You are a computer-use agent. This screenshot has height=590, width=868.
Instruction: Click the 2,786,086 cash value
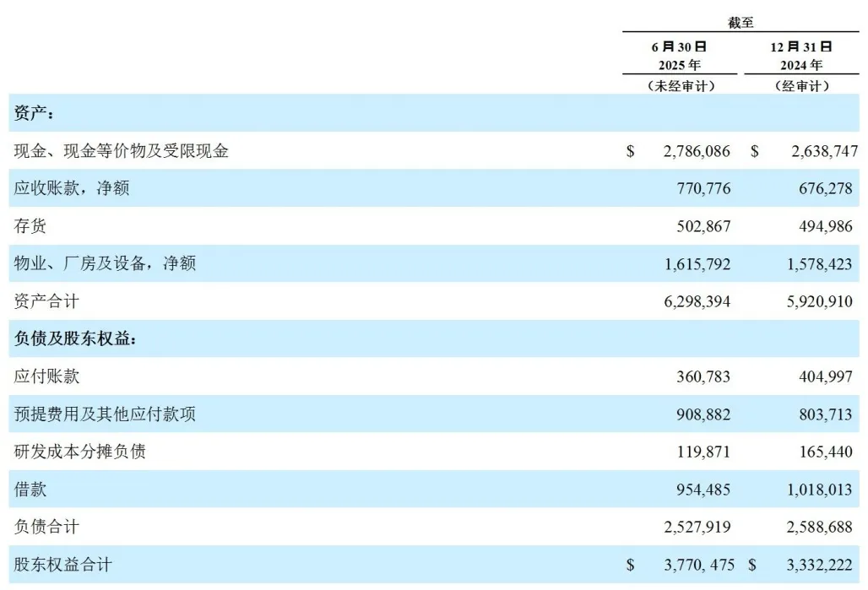pyautogui.click(x=692, y=152)
